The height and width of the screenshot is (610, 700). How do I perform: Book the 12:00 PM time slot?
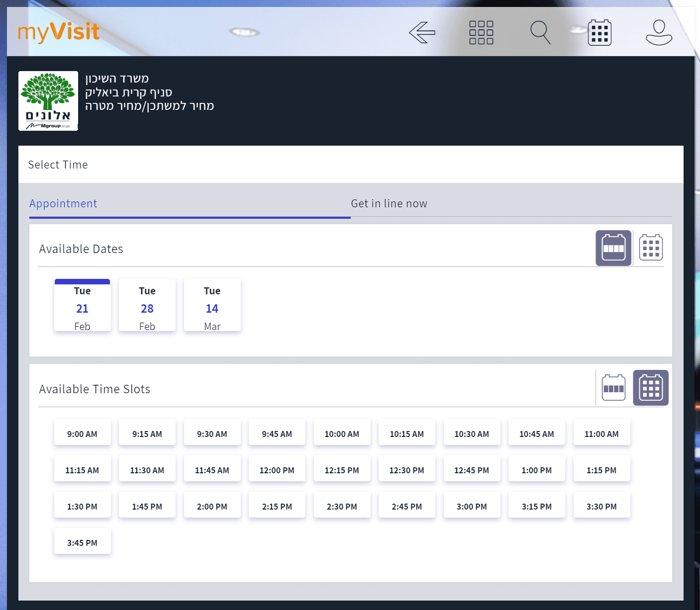[x=277, y=470]
